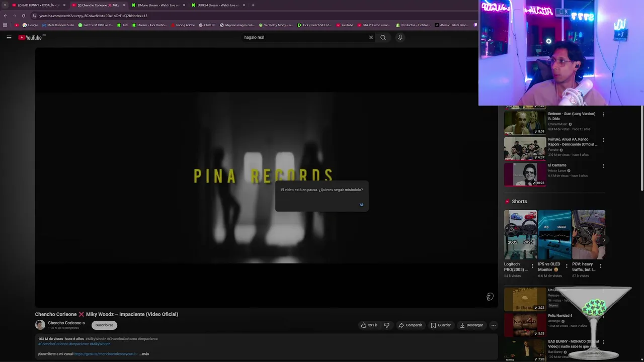Viewport: 644px width, 362px height.
Task: Subscribe with the Suscribirse button
Action: (x=105, y=325)
